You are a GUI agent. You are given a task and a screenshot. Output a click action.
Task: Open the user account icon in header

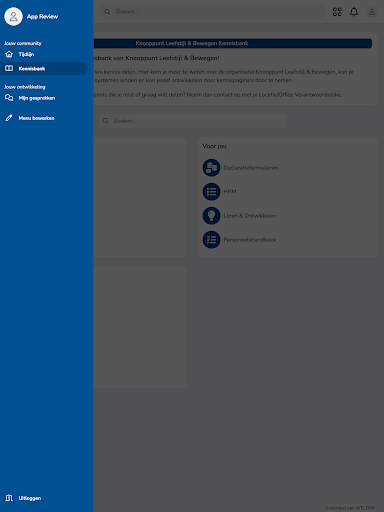point(372,12)
